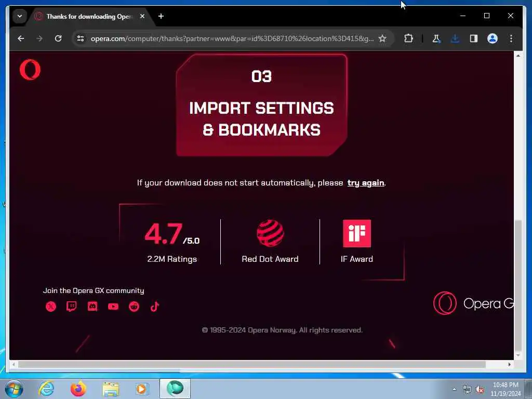Image resolution: width=532 pixels, height=399 pixels.
Task: Select the 'Thanks for downloading Opera' tab
Action: click(89, 16)
